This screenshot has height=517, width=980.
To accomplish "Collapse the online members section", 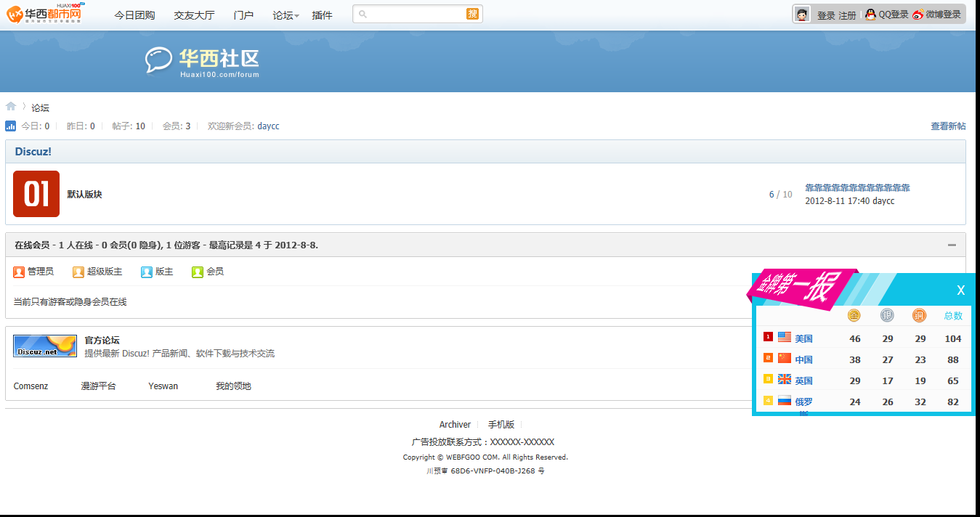I will [x=952, y=245].
